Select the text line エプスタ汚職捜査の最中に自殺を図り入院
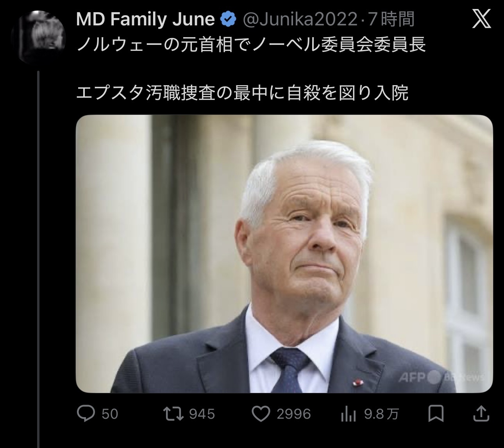Screen dimensions: 504x448 pyautogui.click(x=242, y=93)
